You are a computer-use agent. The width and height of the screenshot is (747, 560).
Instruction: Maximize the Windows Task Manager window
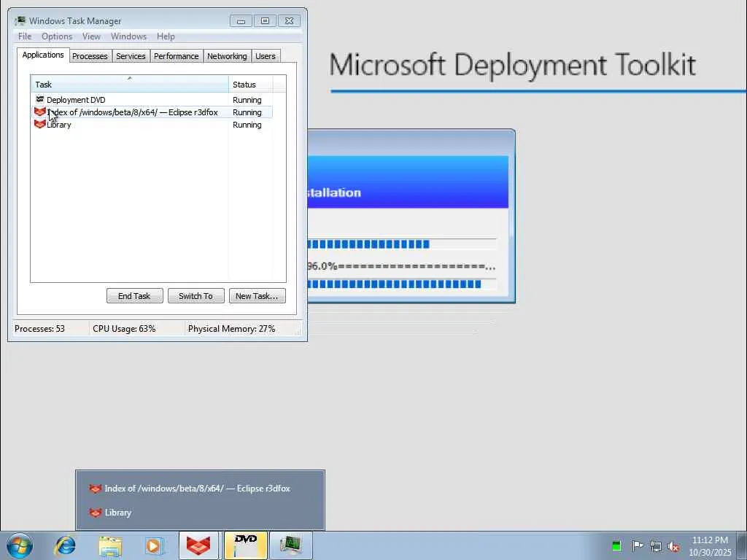265,21
